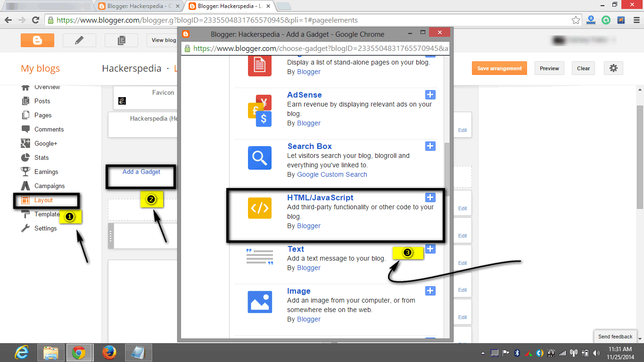Click the orange Blogger logo button
This screenshot has width=644, height=362.
37,40
